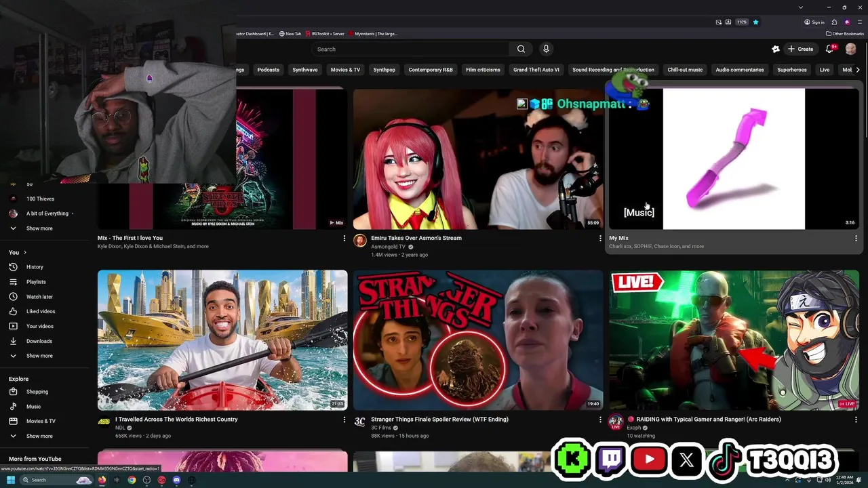The height and width of the screenshot is (488, 868).
Task: Select the Chill-out music chip
Action: 685,69
